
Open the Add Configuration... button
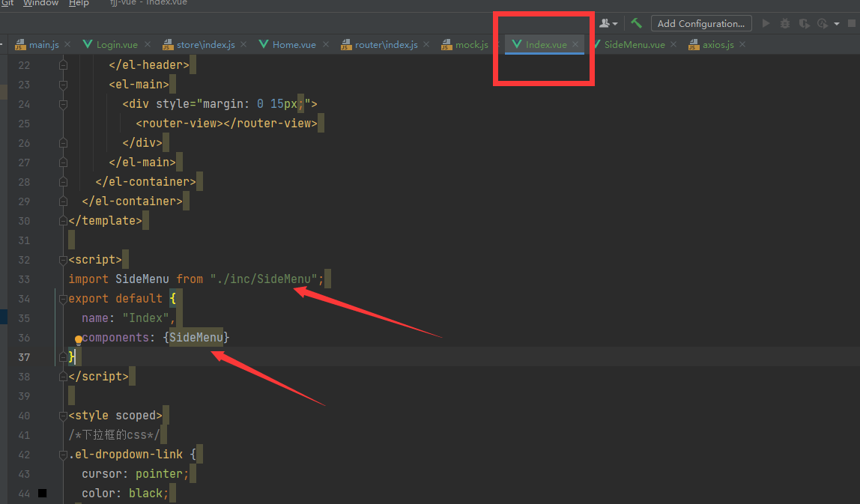pyautogui.click(x=701, y=23)
